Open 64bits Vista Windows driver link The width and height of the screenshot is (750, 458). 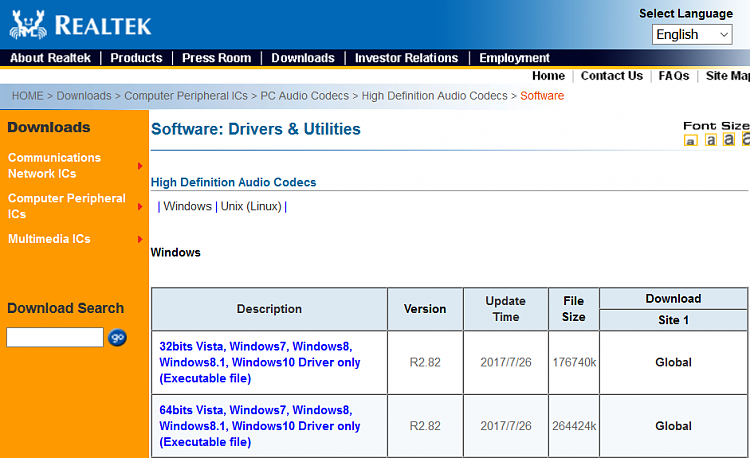click(260, 426)
